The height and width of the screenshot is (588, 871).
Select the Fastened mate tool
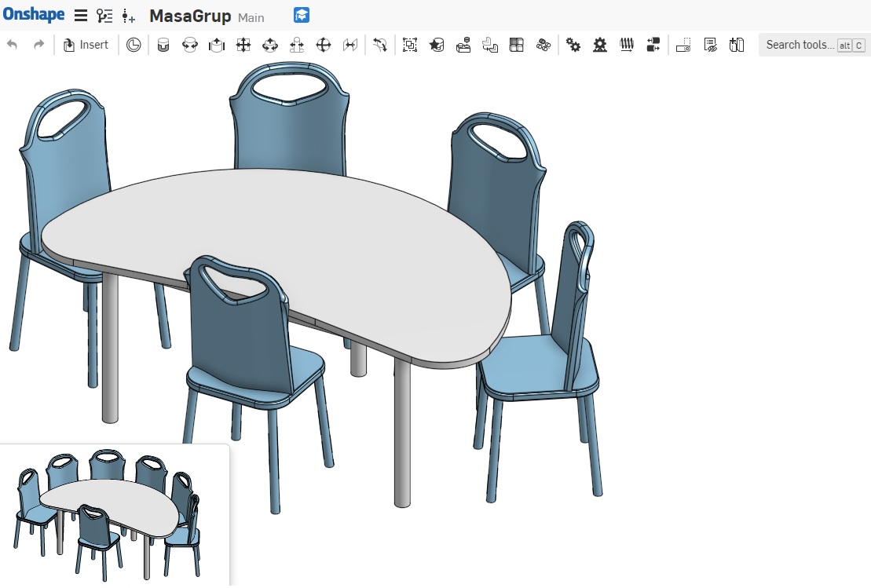click(163, 46)
